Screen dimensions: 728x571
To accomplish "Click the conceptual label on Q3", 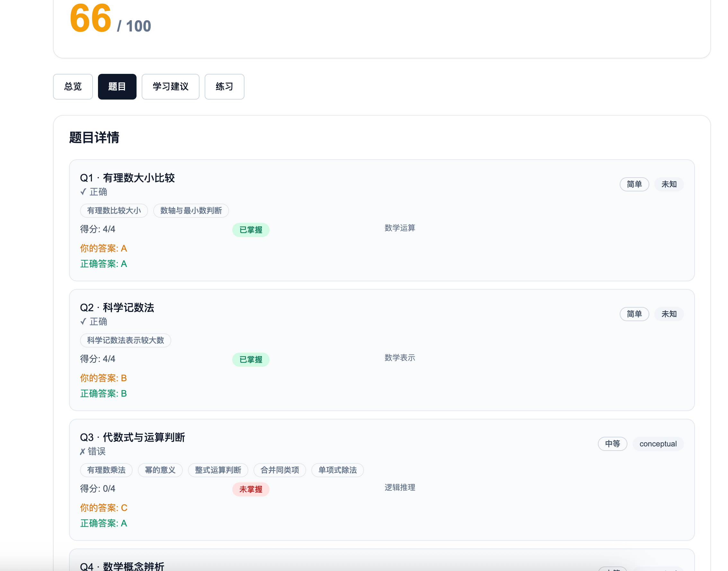I will click(x=657, y=444).
